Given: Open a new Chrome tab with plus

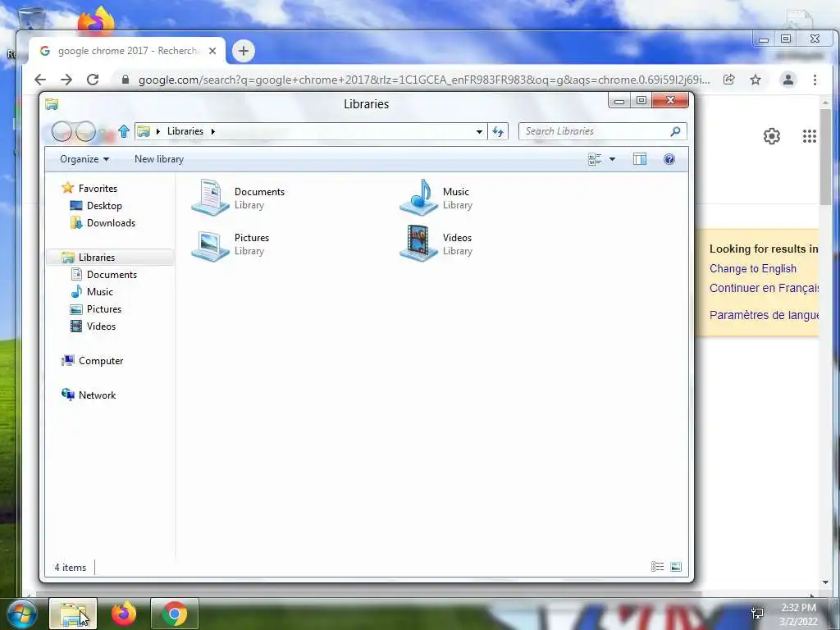Looking at the screenshot, I should [243, 51].
